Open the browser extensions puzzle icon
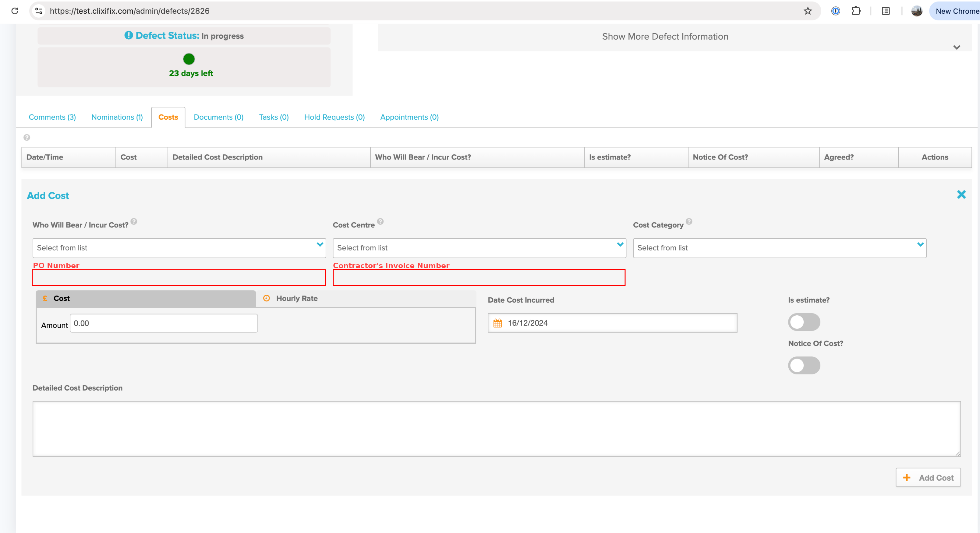The width and height of the screenshot is (980, 533). click(x=856, y=11)
